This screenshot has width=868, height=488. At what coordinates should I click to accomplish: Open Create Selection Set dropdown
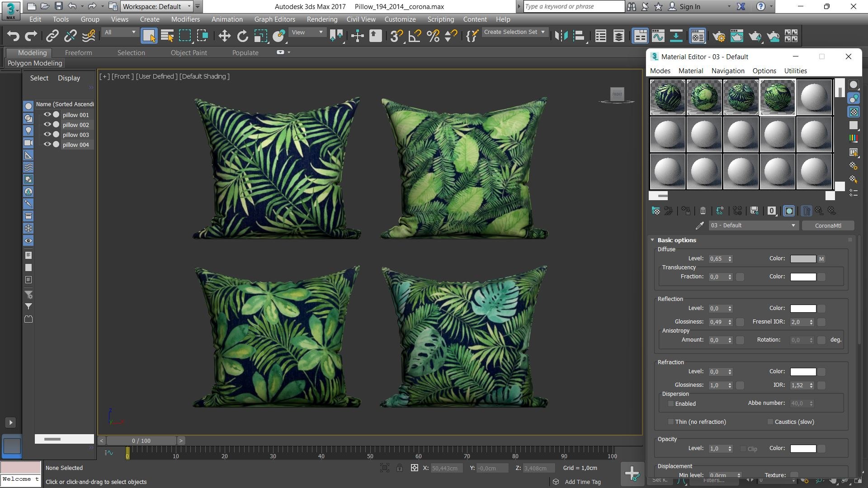click(514, 32)
